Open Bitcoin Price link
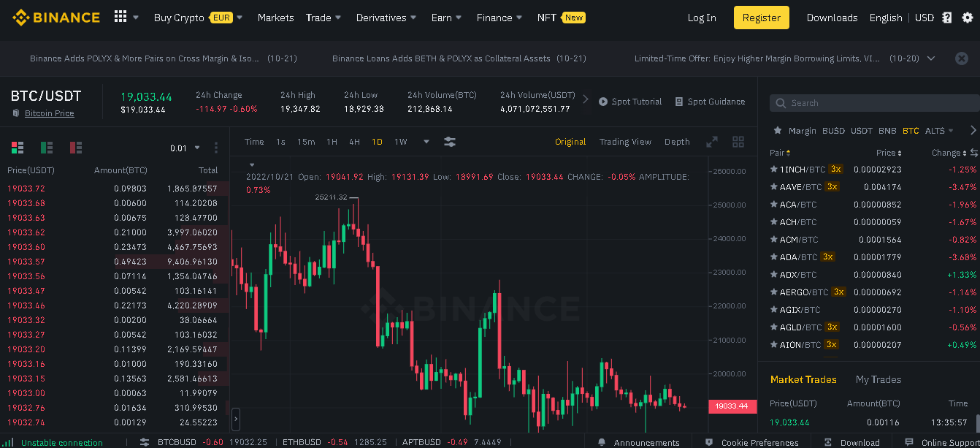980x448 pixels. tap(49, 113)
